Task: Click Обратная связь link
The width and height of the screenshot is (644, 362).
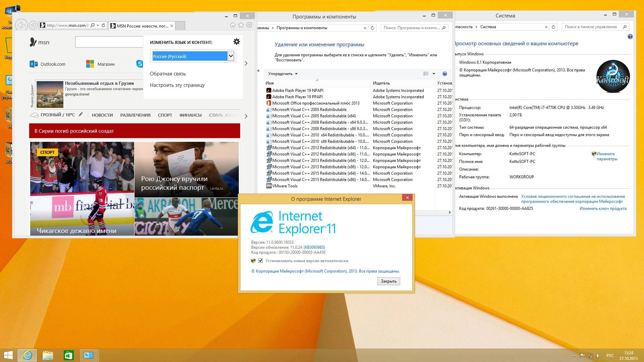Action: (168, 74)
